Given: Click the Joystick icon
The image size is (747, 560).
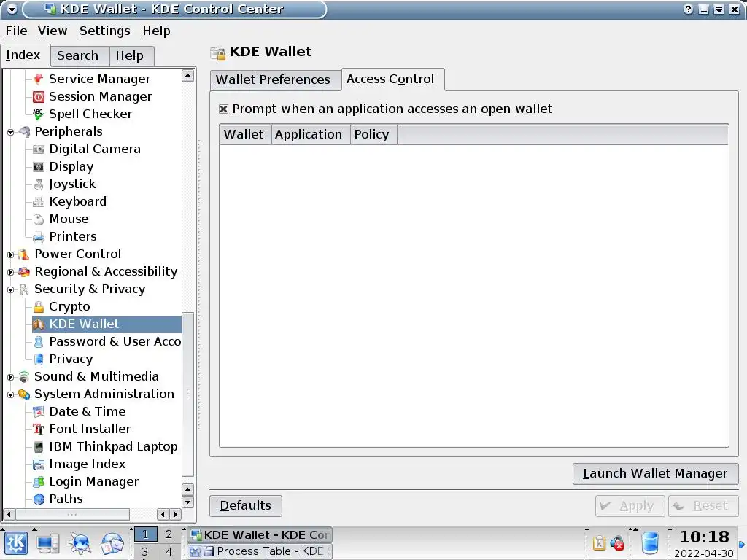Looking at the screenshot, I should 39,184.
